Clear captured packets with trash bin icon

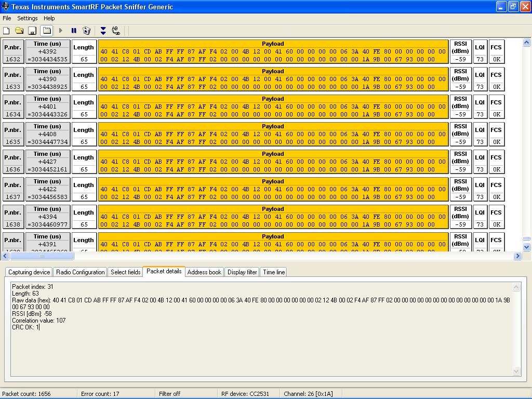pos(87,31)
